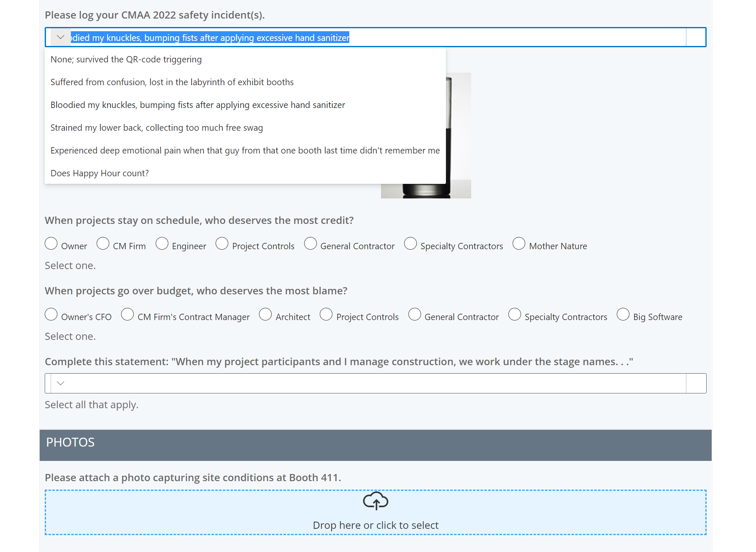The image size is (756, 552).
Task: Select the Owner radio button
Action: 51,243
